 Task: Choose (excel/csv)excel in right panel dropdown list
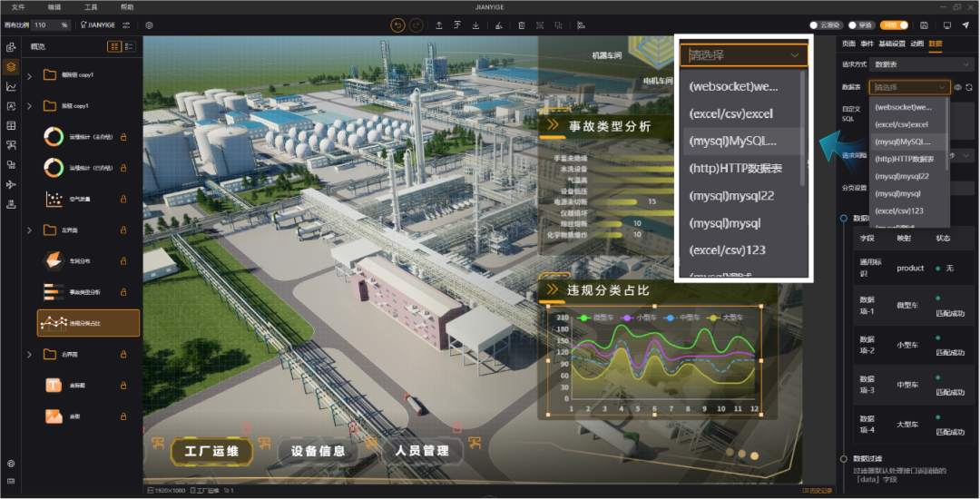908,124
